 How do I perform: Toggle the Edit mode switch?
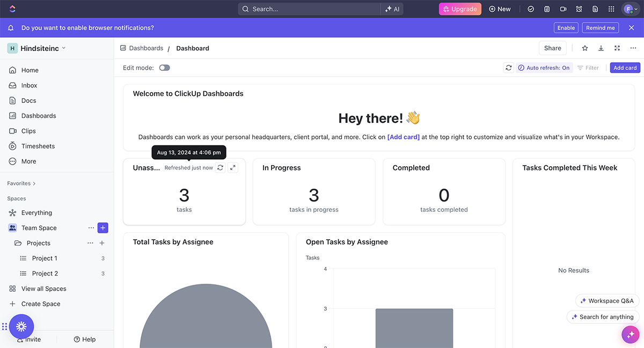164,68
